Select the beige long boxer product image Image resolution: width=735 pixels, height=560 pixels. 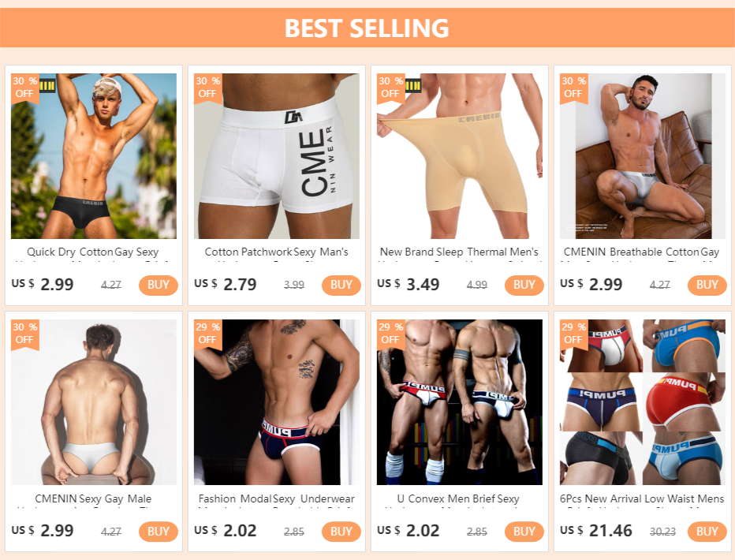[x=459, y=155]
